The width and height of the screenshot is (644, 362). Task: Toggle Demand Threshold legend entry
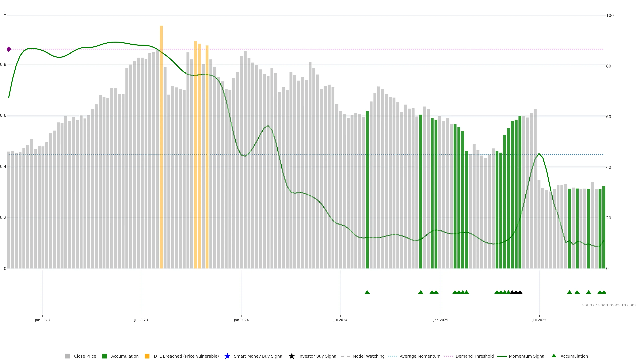pyautogui.click(x=474, y=356)
